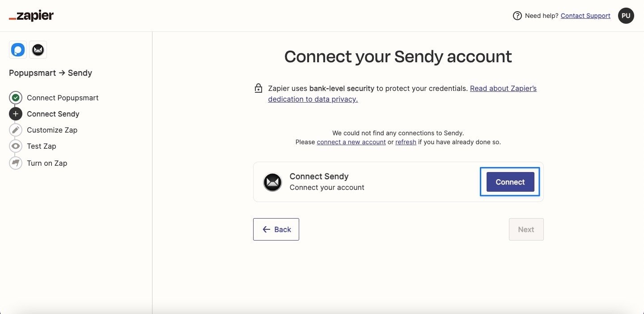
Task: Click the Popupsmart app icon
Action: pyautogui.click(x=17, y=49)
